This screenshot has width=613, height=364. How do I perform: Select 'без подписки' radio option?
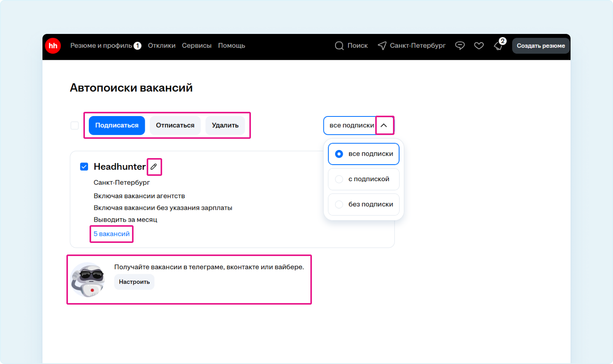point(364,204)
